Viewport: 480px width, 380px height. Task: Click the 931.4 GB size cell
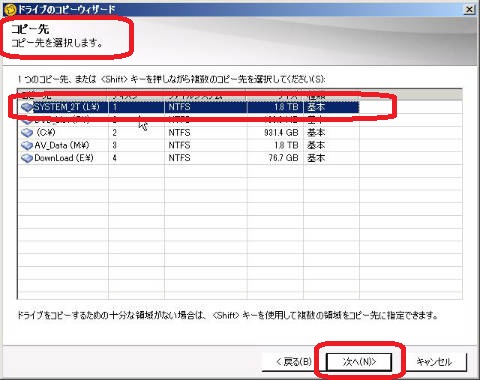[281, 133]
